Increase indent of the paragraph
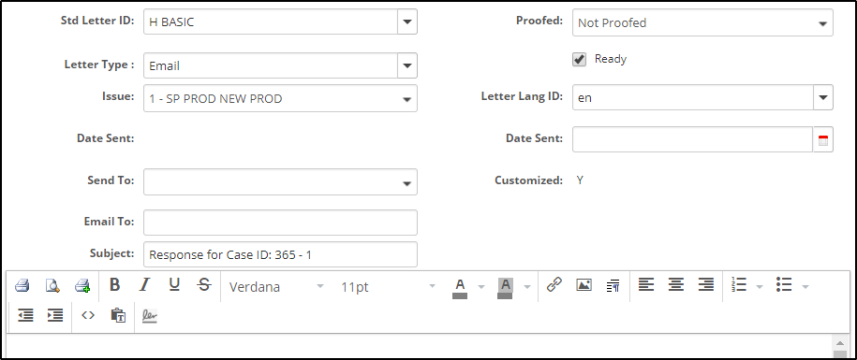 (55, 315)
